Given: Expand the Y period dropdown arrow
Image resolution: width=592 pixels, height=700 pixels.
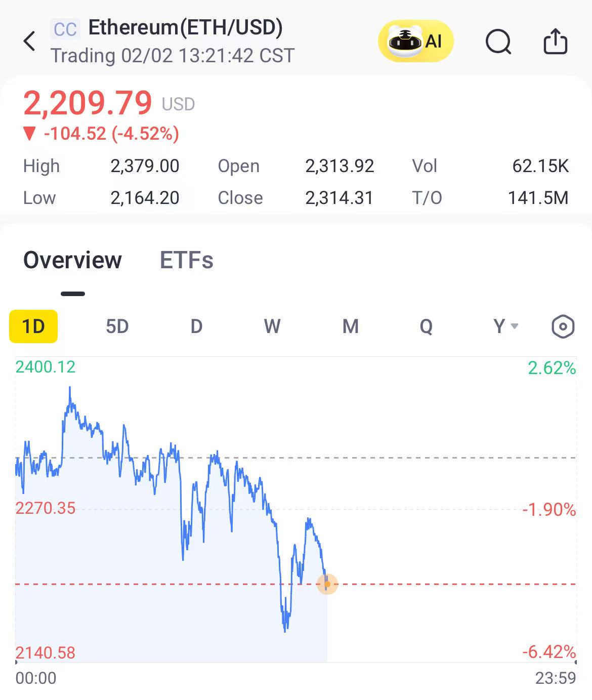Looking at the screenshot, I should (515, 326).
